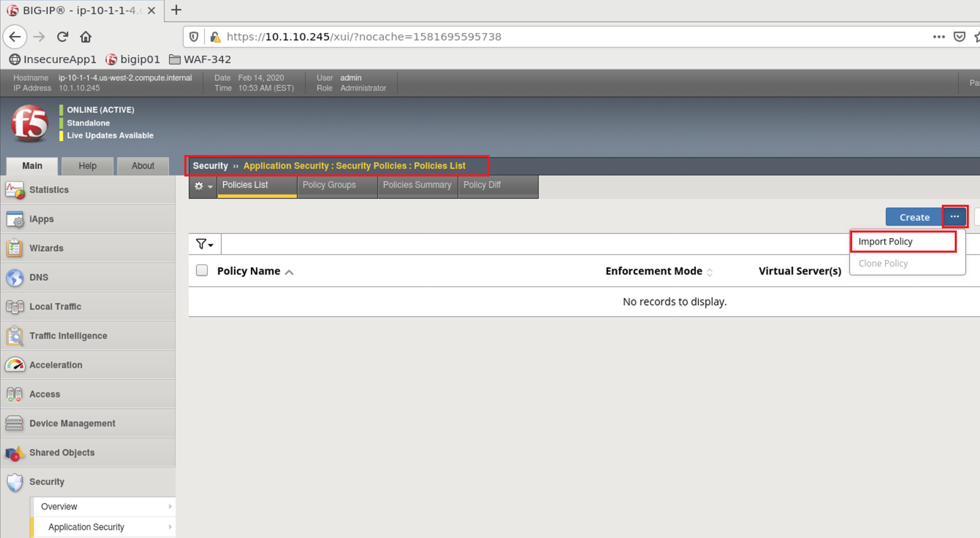Open the iApps menu icon
Screen dimensions: 980x538
coord(15,219)
